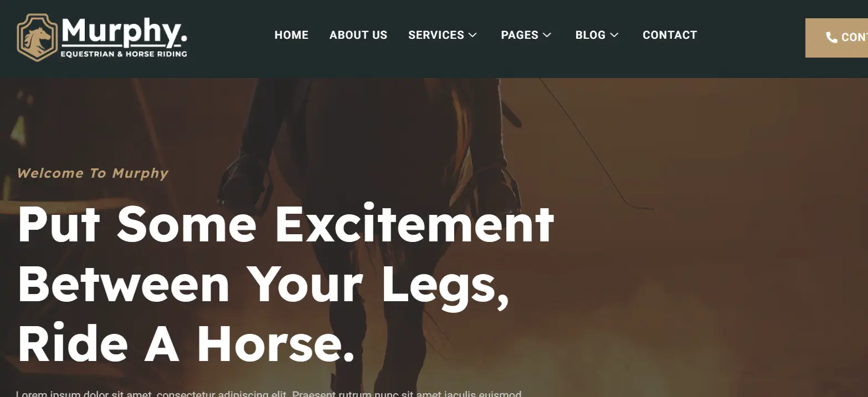Select the Services menu label
868x397 pixels.
pyautogui.click(x=436, y=35)
